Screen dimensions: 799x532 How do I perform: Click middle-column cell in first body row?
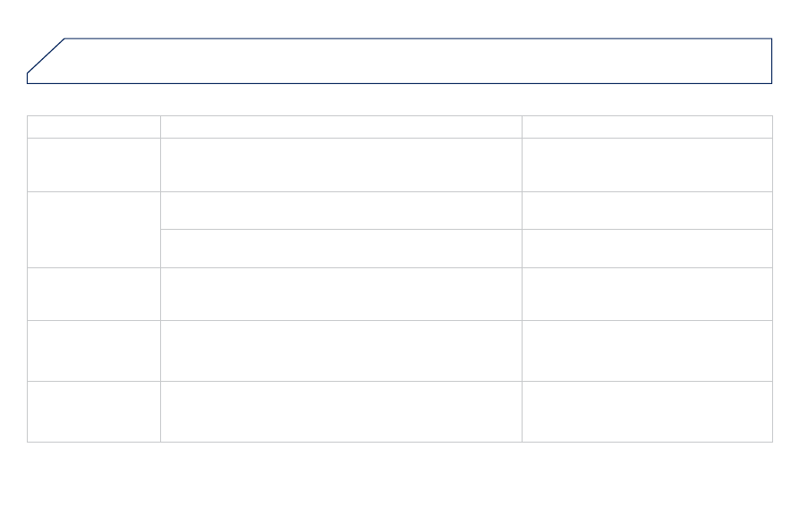[341, 165]
